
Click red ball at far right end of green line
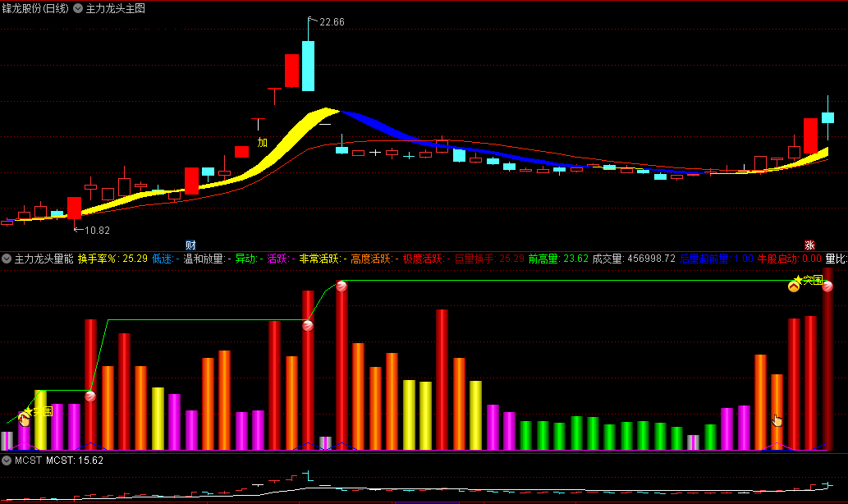pos(827,286)
